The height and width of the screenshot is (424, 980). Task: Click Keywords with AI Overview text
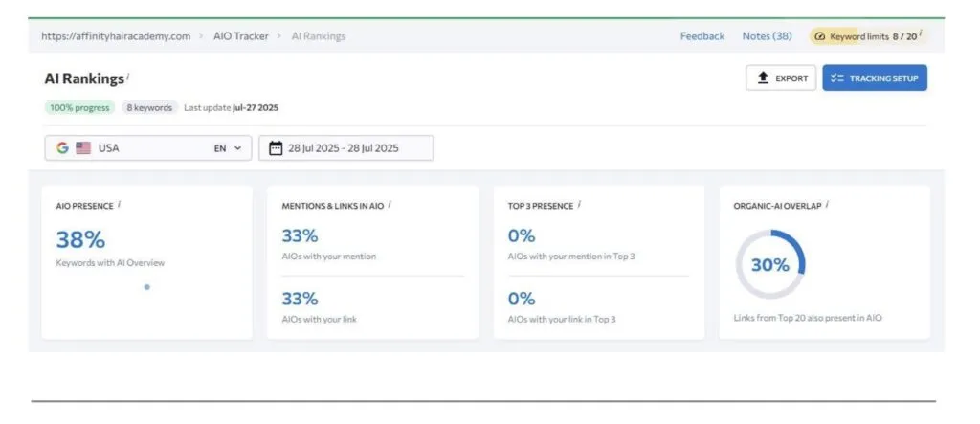pyautogui.click(x=110, y=262)
